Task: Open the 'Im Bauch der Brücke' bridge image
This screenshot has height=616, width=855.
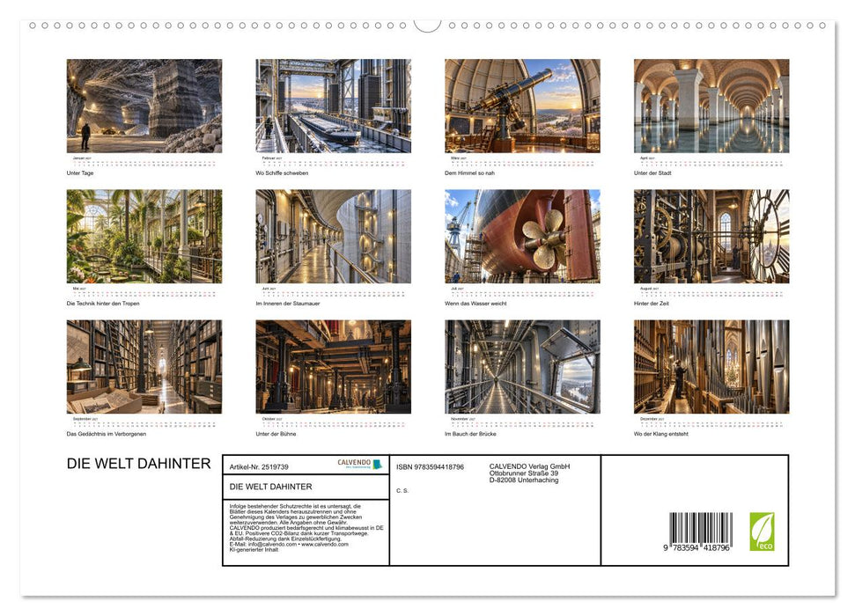Action: tap(522, 366)
